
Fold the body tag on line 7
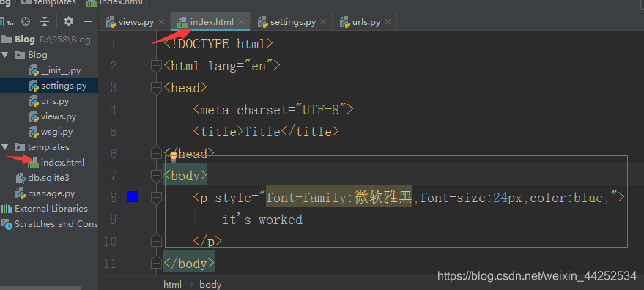coord(156,176)
